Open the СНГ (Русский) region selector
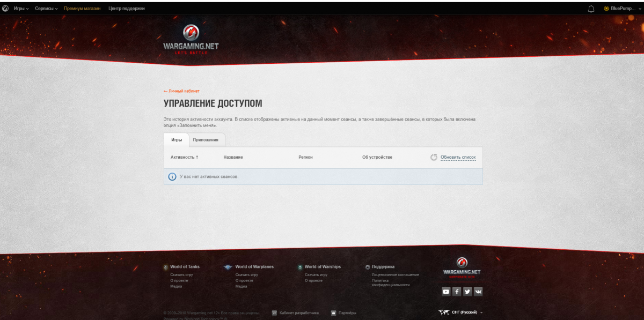 467,312
